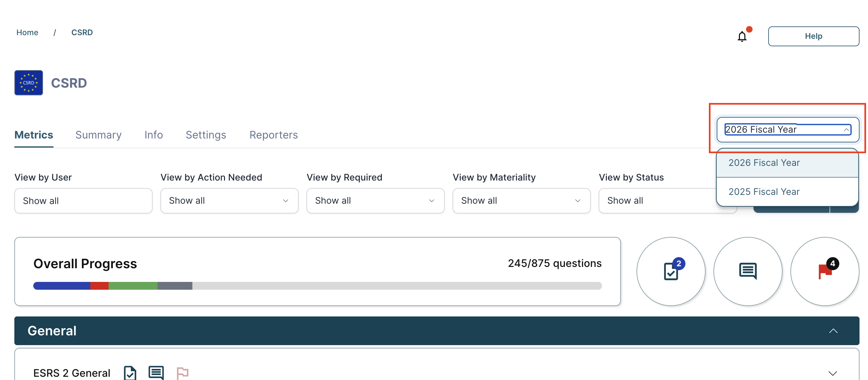Click the Overall Progress bar
Screen dimensions: 868x380
317,286
